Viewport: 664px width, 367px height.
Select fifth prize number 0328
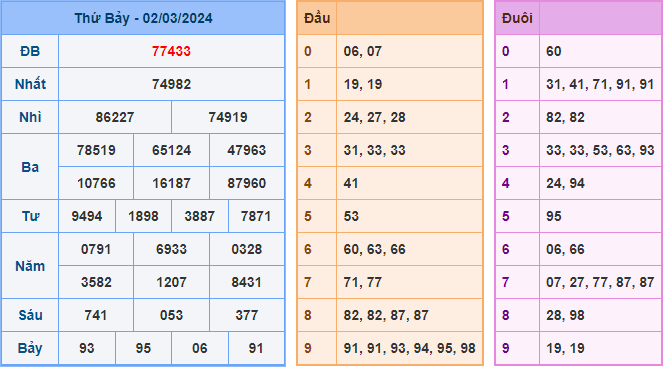[246, 249]
